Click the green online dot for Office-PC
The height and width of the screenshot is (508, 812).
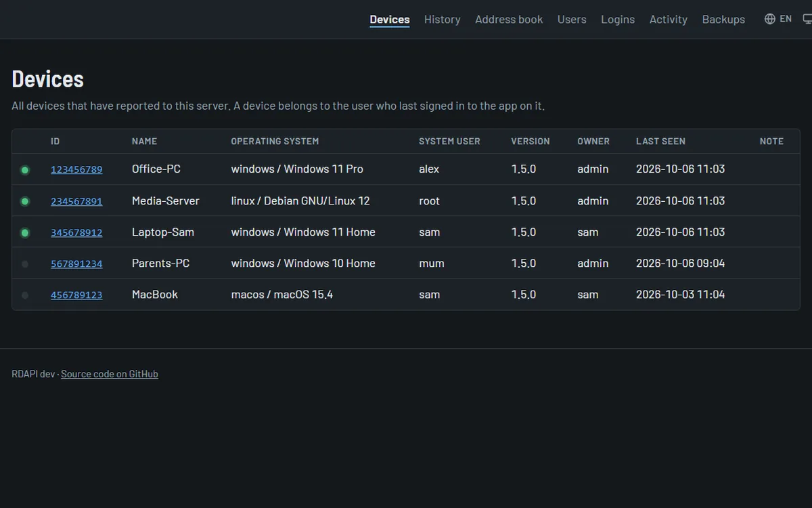[25, 170]
